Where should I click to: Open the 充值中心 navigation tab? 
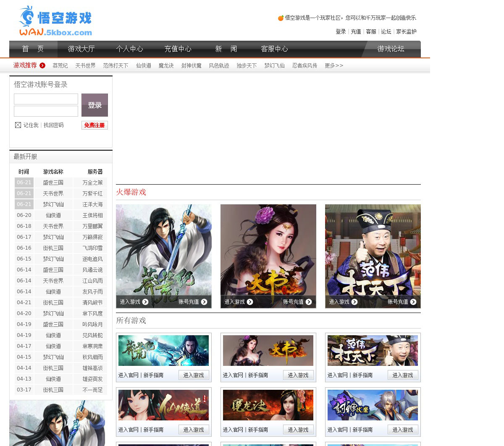[x=178, y=49]
